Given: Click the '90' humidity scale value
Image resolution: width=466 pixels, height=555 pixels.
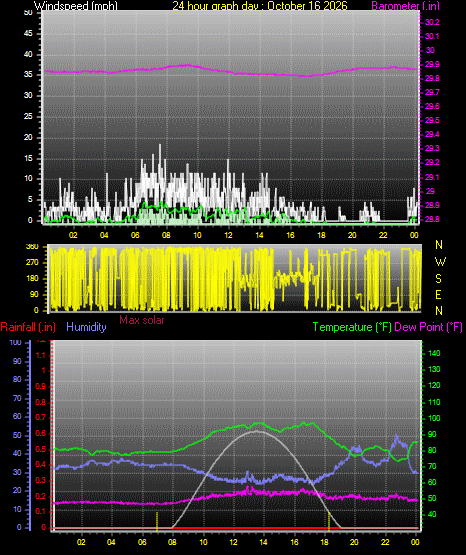Looking at the screenshot, I should tap(17, 361).
